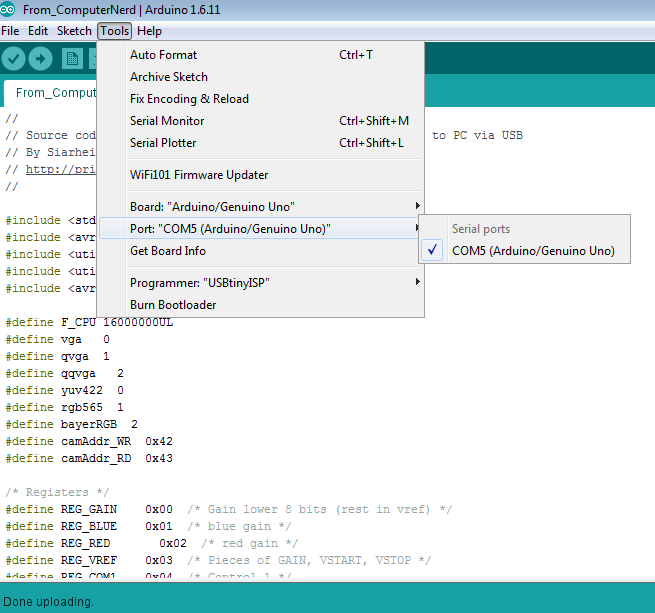Click the "#define qqvga 2" line
Viewport: 655px width, 613px height.
(x=64, y=373)
